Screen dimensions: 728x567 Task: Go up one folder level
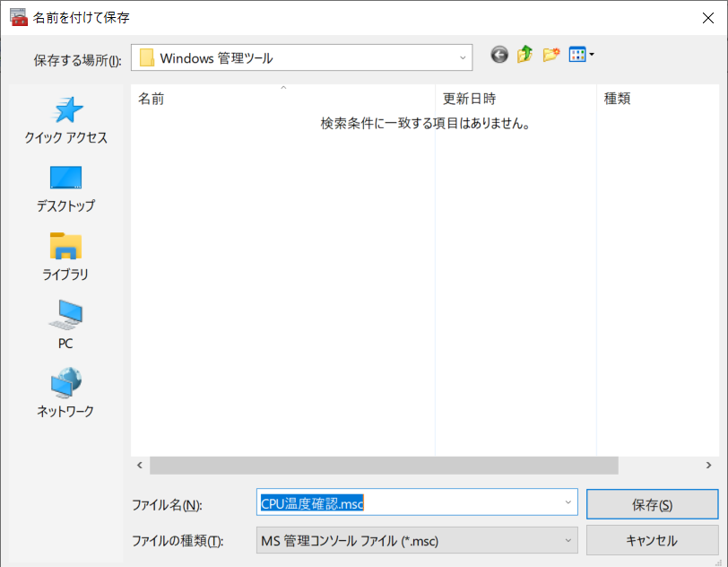pyautogui.click(x=524, y=55)
